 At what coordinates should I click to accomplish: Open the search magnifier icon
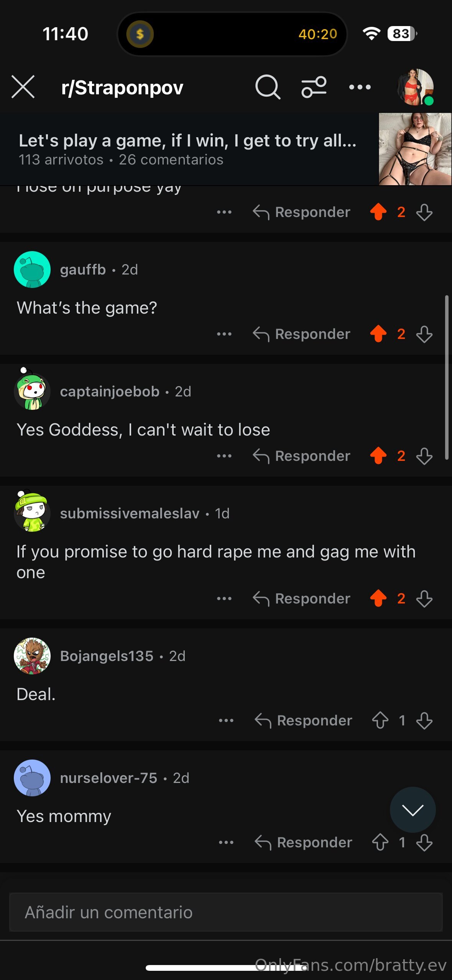tap(268, 87)
